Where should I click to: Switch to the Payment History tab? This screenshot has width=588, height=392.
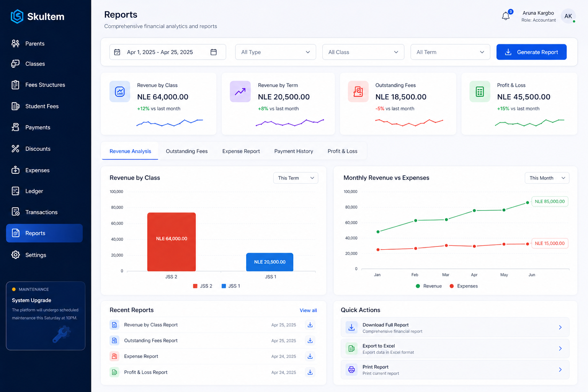(294, 151)
